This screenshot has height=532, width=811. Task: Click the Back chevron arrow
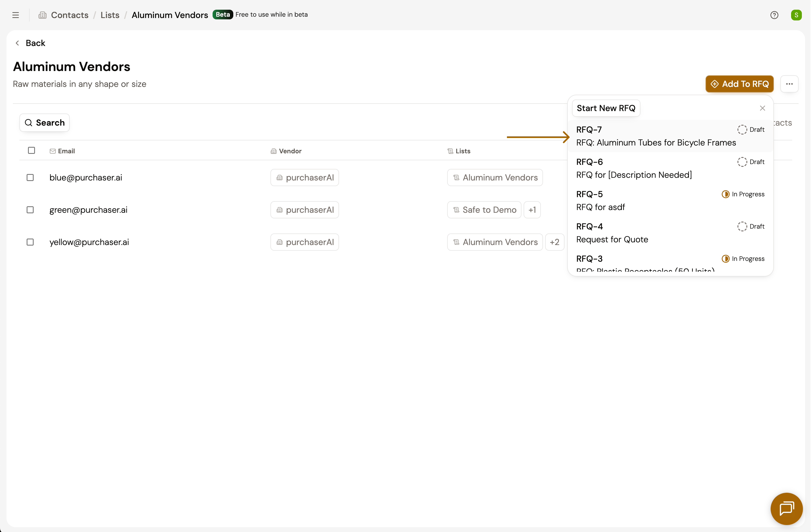click(17, 43)
